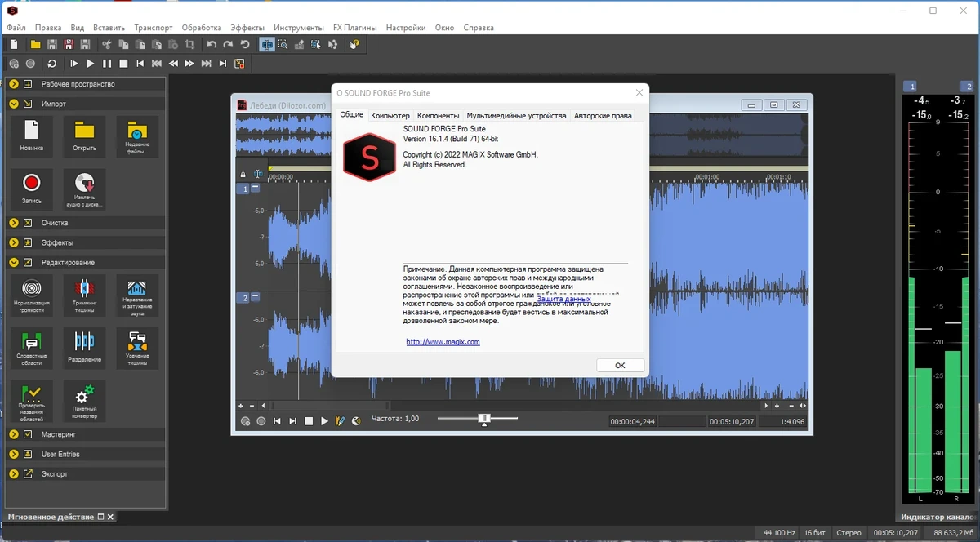Open the Пакетный конвертер tile
This screenshot has height=542, width=980.
[84, 401]
